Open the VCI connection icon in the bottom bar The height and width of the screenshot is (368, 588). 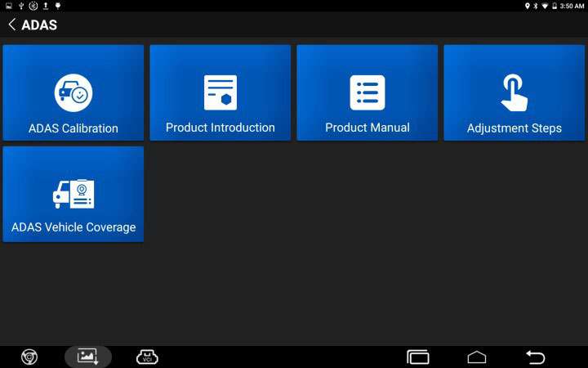coord(147,357)
